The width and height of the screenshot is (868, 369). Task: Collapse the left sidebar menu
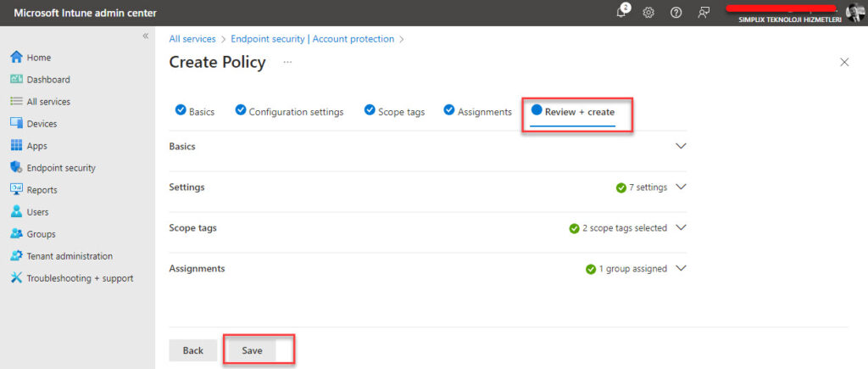(145, 36)
